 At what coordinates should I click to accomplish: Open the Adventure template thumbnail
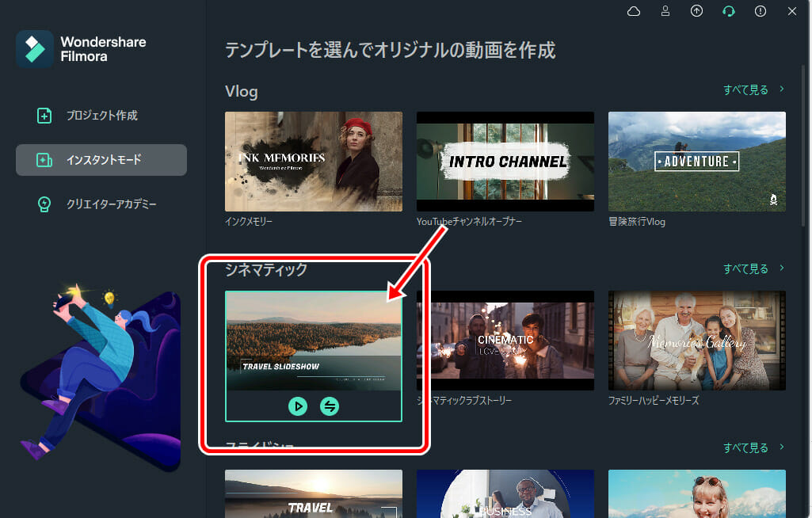(696, 162)
